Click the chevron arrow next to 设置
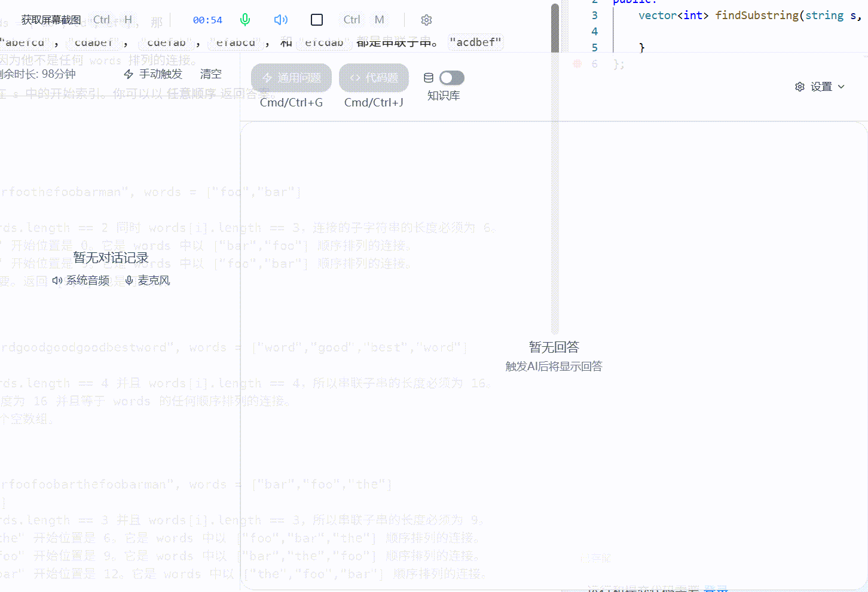Viewport: 868px width, 592px height. pyautogui.click(x=842, y=87)
